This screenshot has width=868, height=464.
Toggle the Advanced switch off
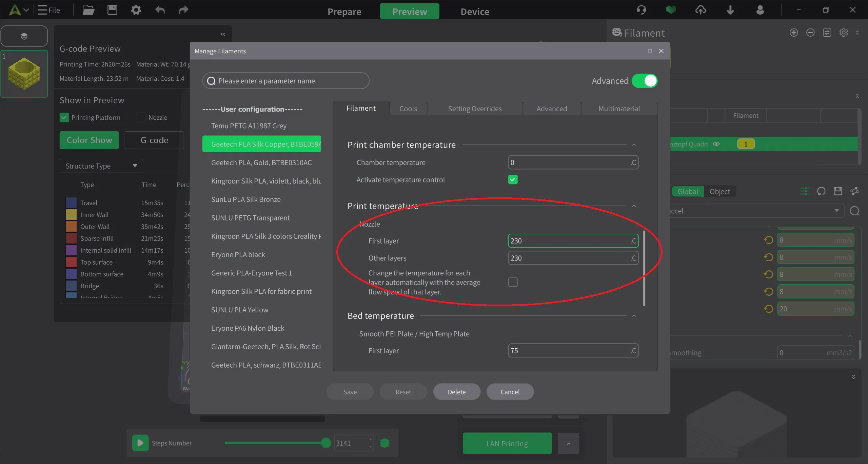(645, 81)
